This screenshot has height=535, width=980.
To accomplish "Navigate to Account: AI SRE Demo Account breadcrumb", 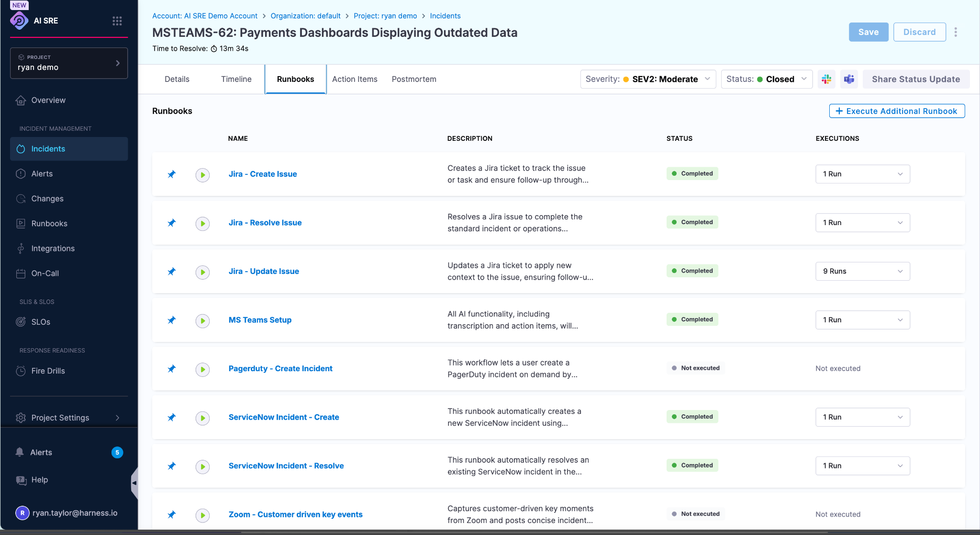I will tap(205, 16).
